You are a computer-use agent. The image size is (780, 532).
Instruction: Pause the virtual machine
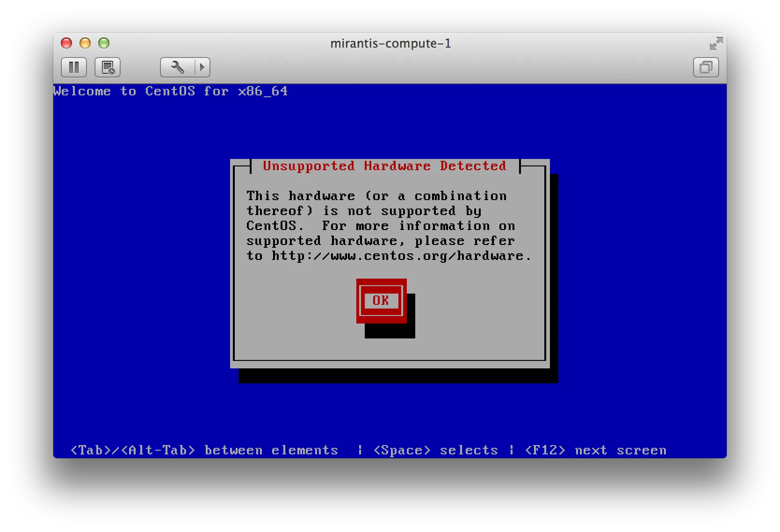74,67
